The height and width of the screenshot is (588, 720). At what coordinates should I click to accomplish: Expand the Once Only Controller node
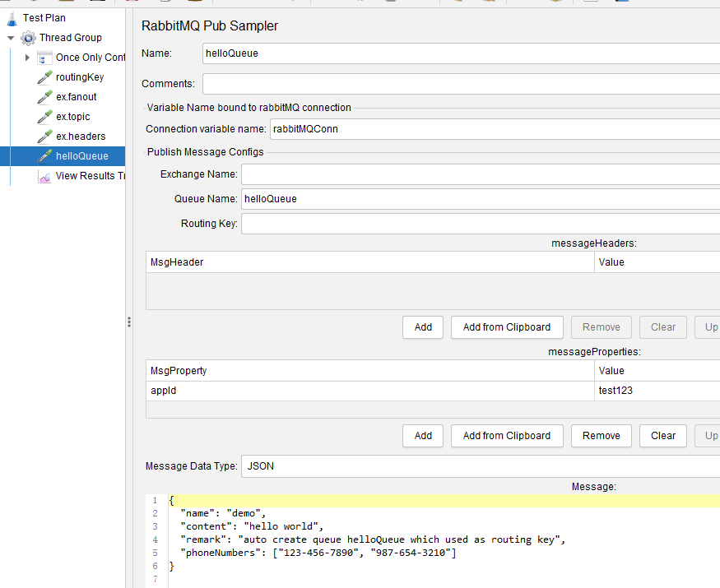point(27,58)
